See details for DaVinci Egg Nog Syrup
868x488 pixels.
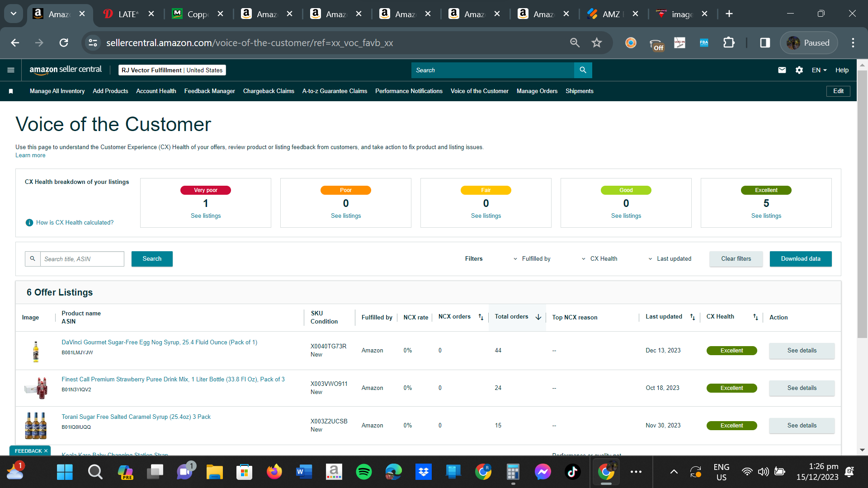coord(802,351)
